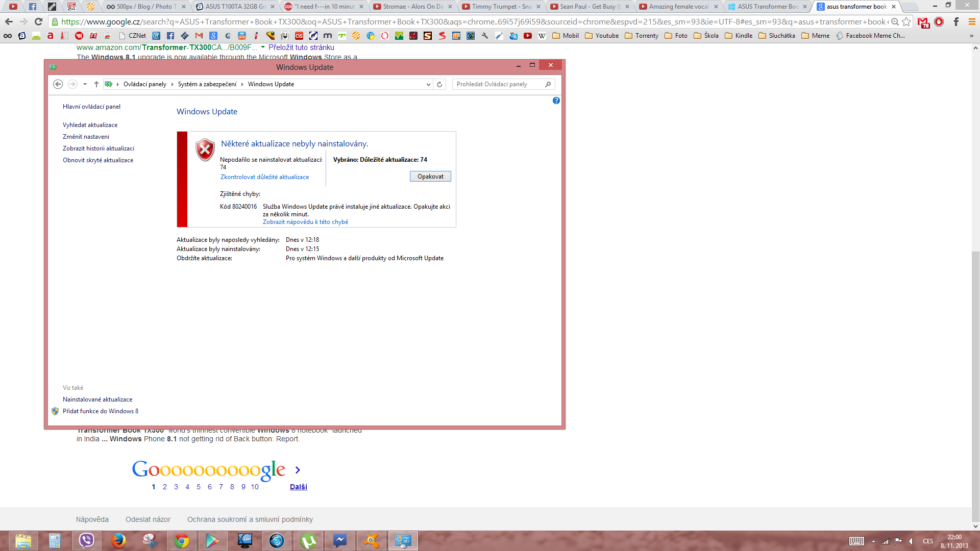The width and height of the screenshot is (980, 551).
Task: Expand the address path history dropdown
Action: click(428, 84)
